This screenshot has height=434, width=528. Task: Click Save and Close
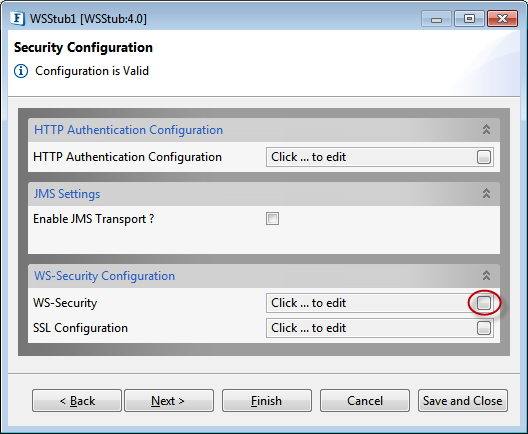(x=463, y=401)
